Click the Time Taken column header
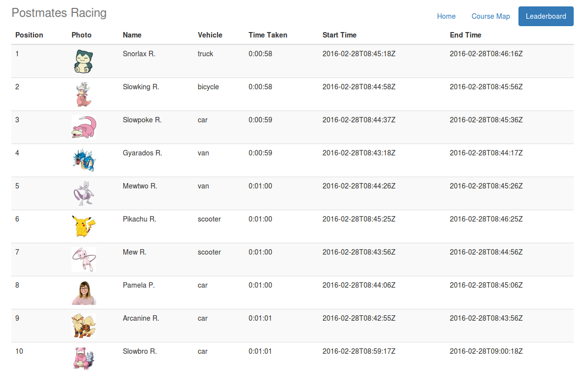Viewport: 588px width, 372px height. pos(268,35)
